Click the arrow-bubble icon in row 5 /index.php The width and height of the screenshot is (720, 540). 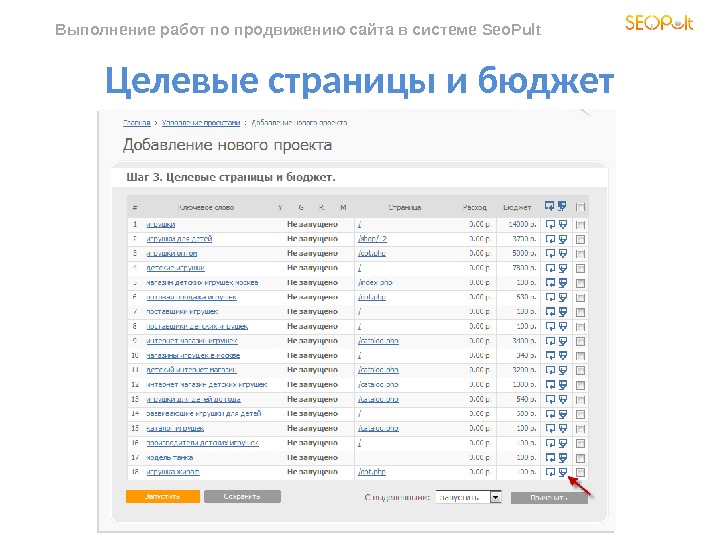coord(550,283)
